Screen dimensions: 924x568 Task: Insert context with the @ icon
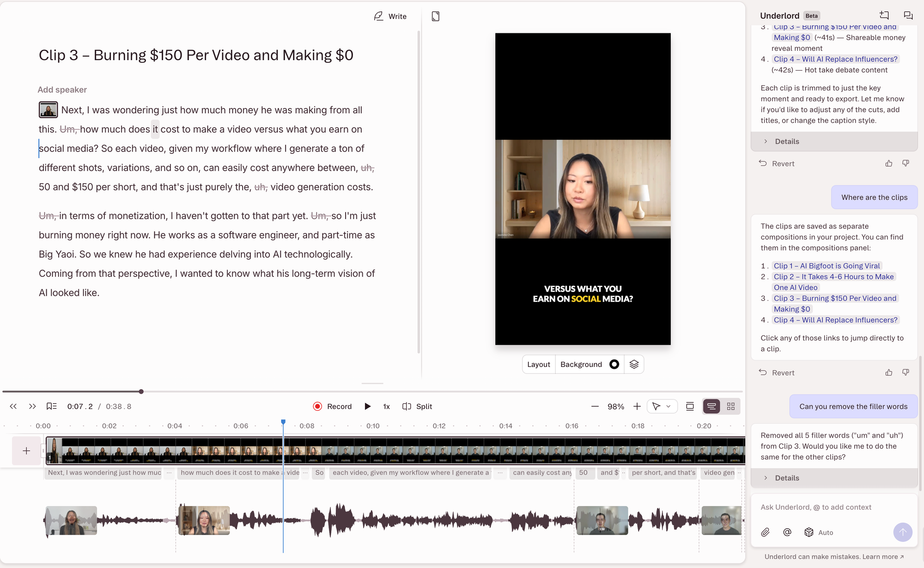[787, 532]
